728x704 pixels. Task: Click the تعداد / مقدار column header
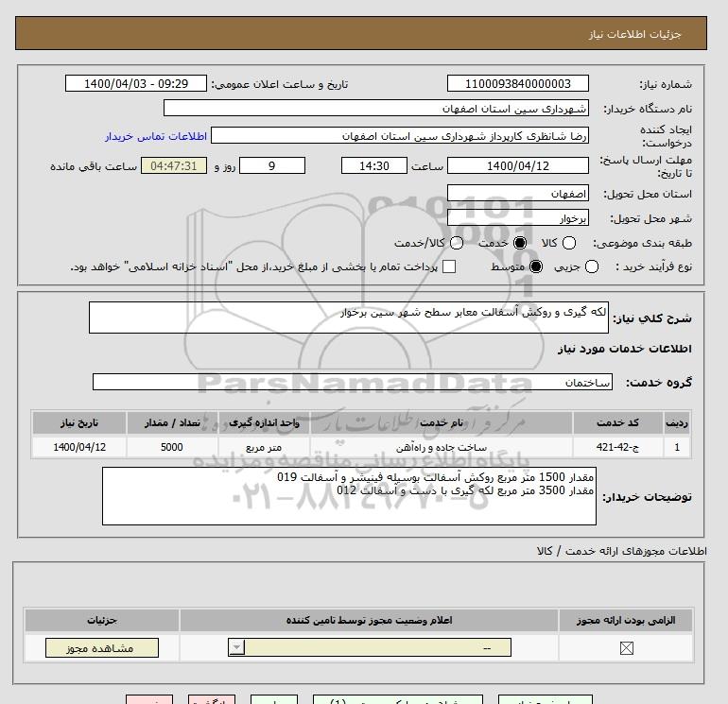tap(172, 422)
